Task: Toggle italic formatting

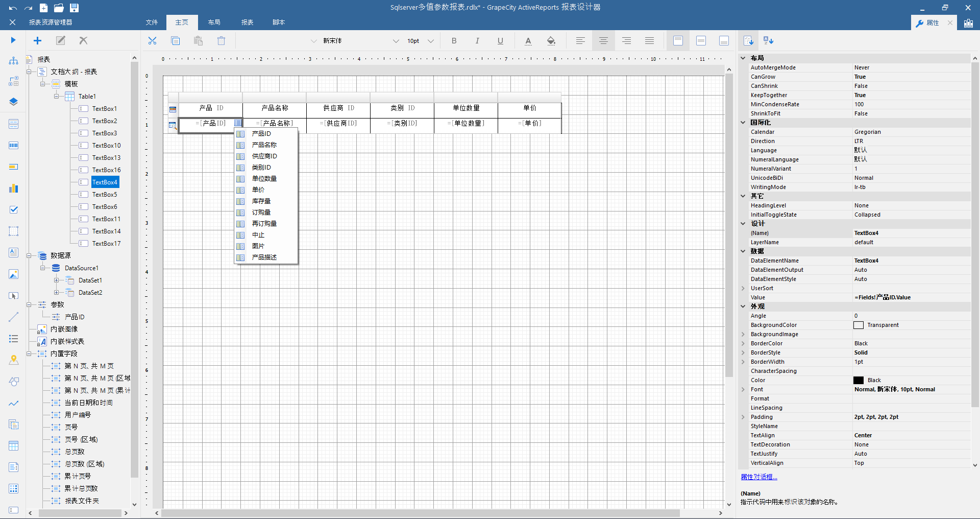Action: pos(477,40)
